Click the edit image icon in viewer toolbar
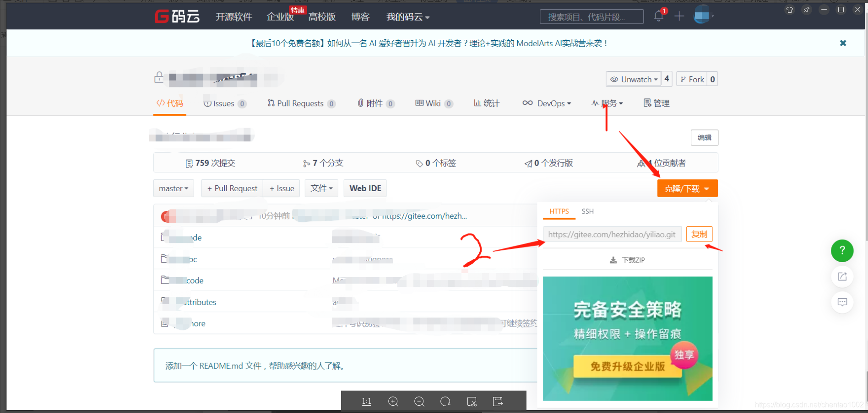868x413 pixels. 472,402
